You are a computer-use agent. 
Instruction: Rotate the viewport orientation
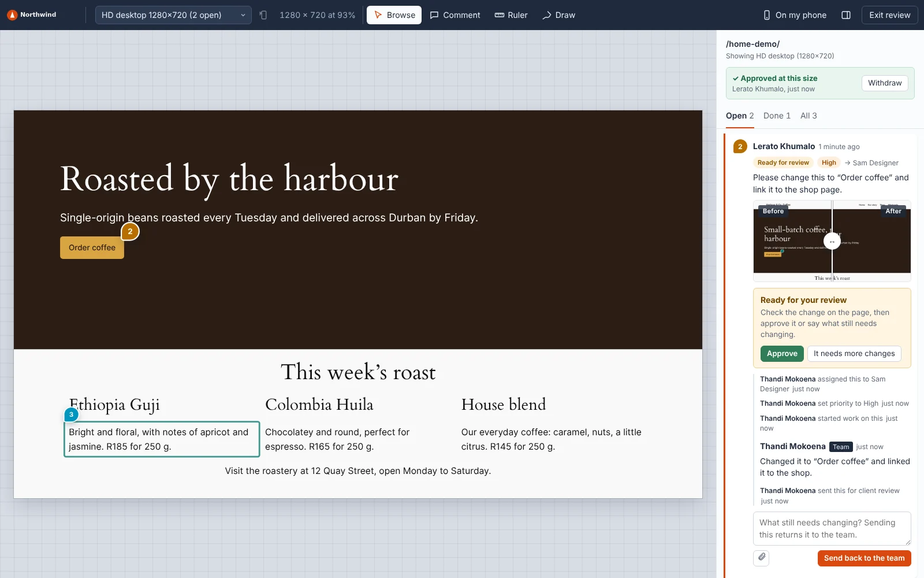(x=263, y=15)
